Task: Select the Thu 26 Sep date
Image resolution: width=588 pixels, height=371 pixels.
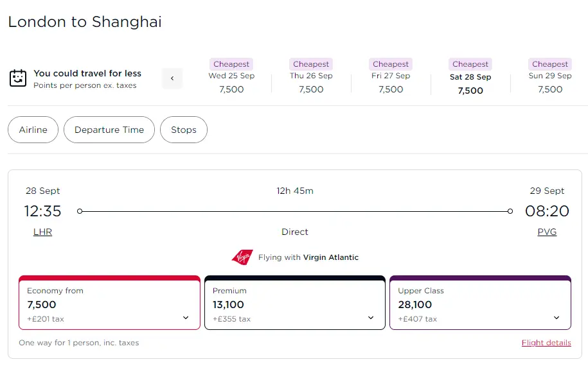Action: click(311, 77)
